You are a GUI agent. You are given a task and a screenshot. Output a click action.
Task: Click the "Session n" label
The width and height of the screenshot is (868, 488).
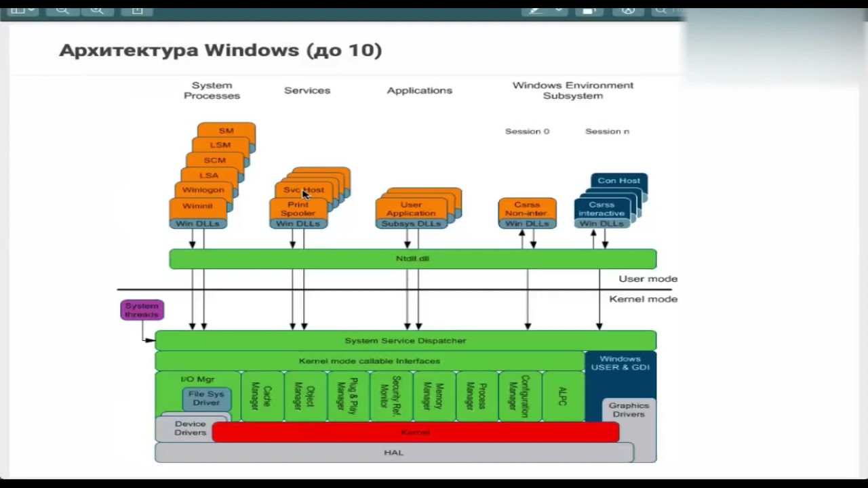tap(607, 131)
